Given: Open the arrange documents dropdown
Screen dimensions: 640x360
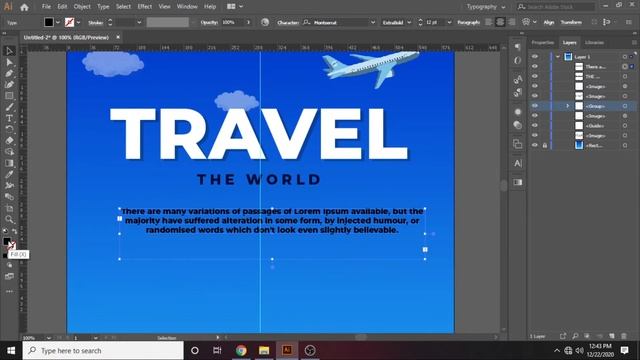Looking at the screenshot, I should (x=235, y=7).
